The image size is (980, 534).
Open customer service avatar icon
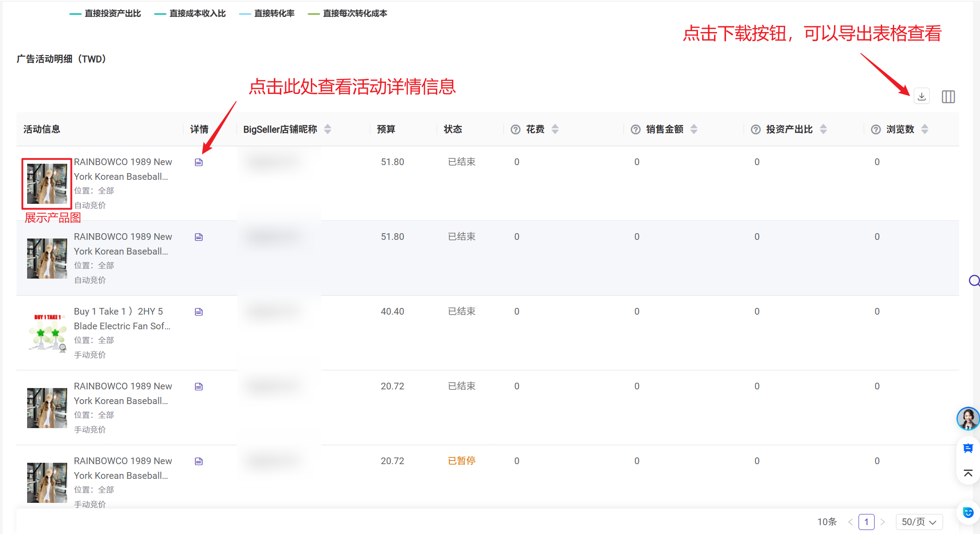pyautogui.click(x=968, y=418)
